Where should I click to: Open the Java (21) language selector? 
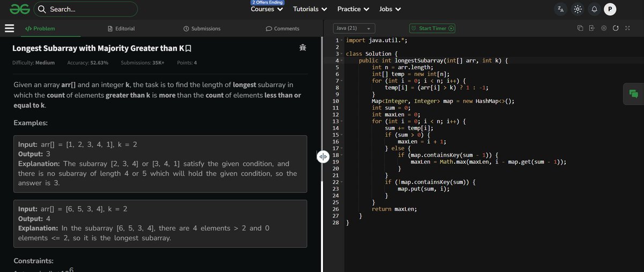pos(353,28)
